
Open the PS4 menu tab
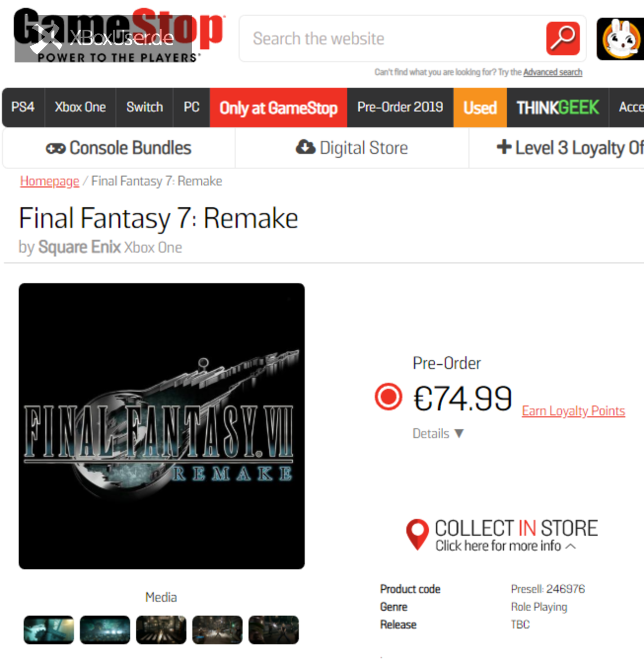(23, 107)
